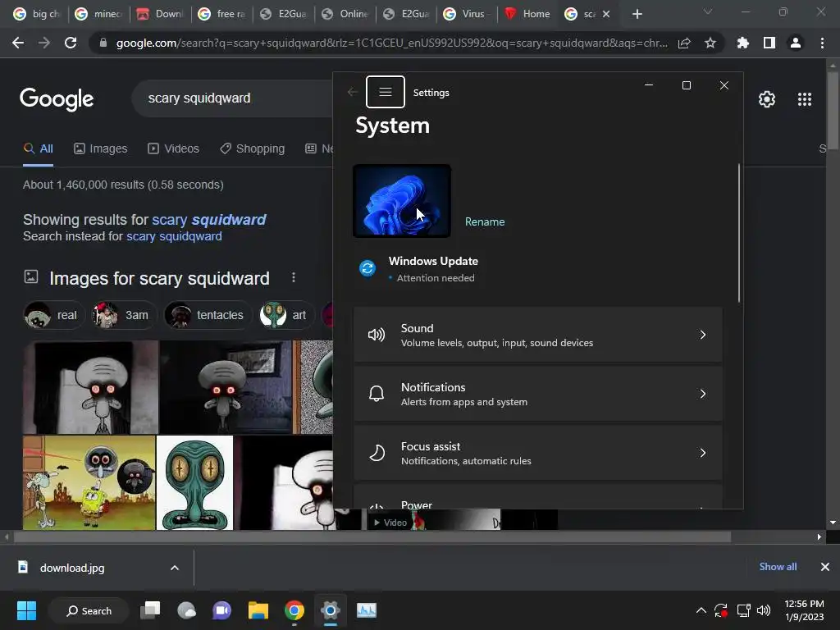Switch to Videos search tab

click(x=174, y=148)
